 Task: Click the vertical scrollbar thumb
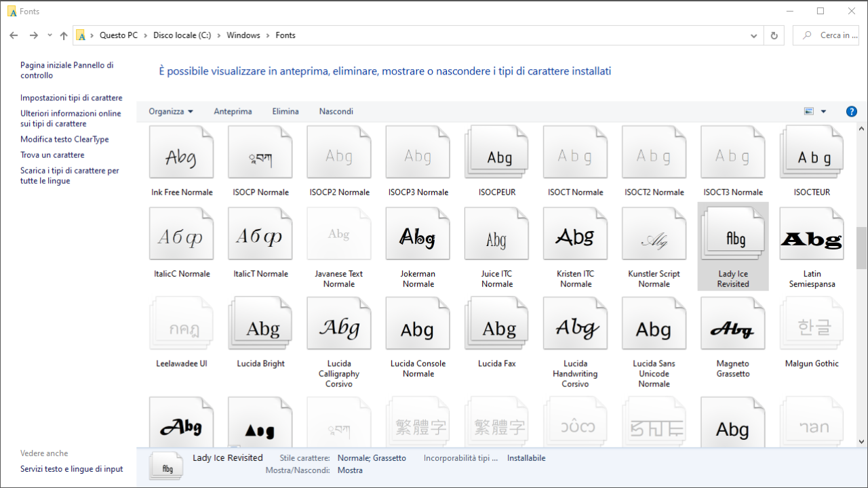(861, 247)
